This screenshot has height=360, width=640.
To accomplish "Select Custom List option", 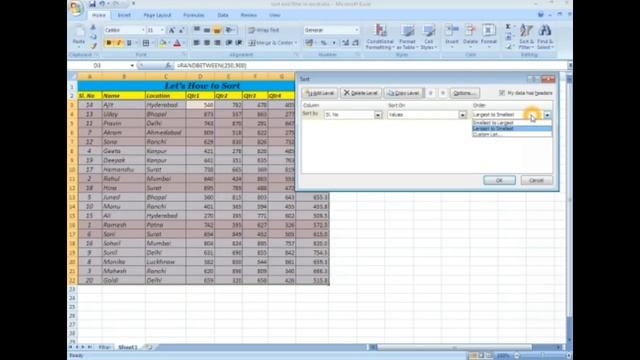I will [x=512, y=134].
